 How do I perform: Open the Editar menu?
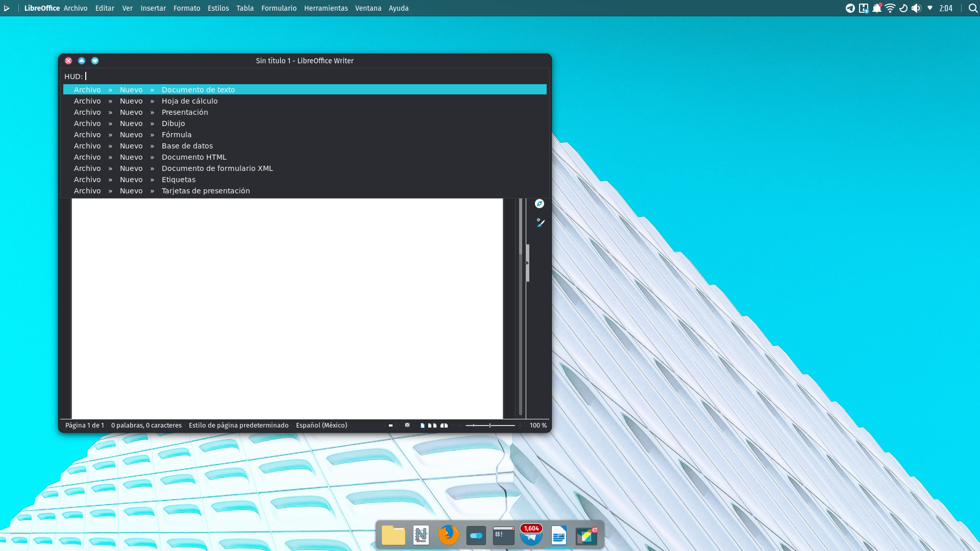(105, 8)
